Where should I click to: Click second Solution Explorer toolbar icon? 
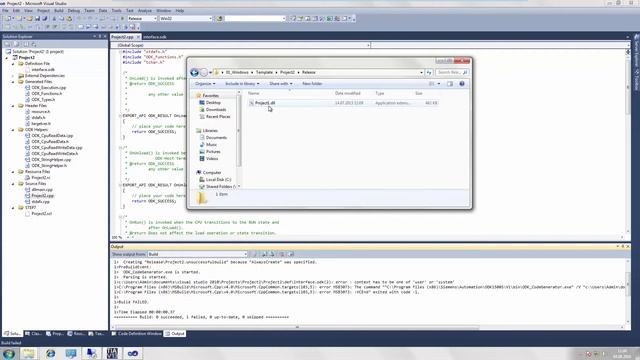[x=16, y=44]
